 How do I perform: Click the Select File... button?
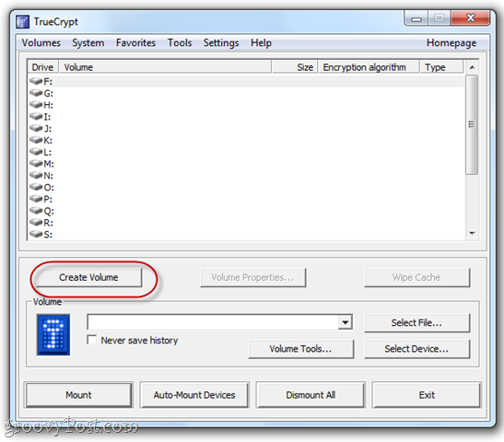(416, 322)
